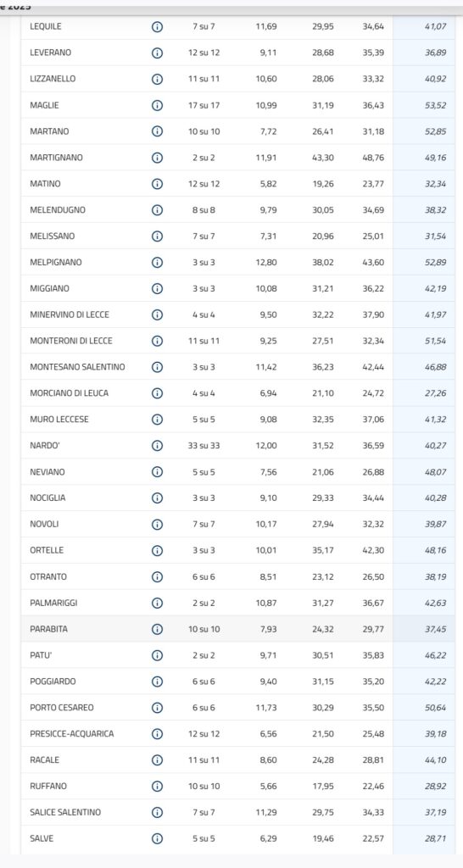Select the PRESICCE-ACQUARICA municipality name
The image size is (463, 868).
coord(72,734)
